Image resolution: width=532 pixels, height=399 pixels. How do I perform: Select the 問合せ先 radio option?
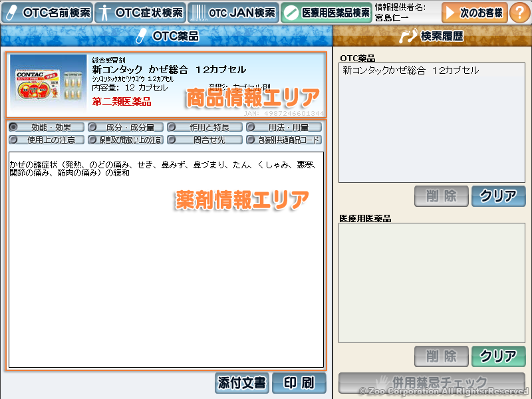[205, 140]
